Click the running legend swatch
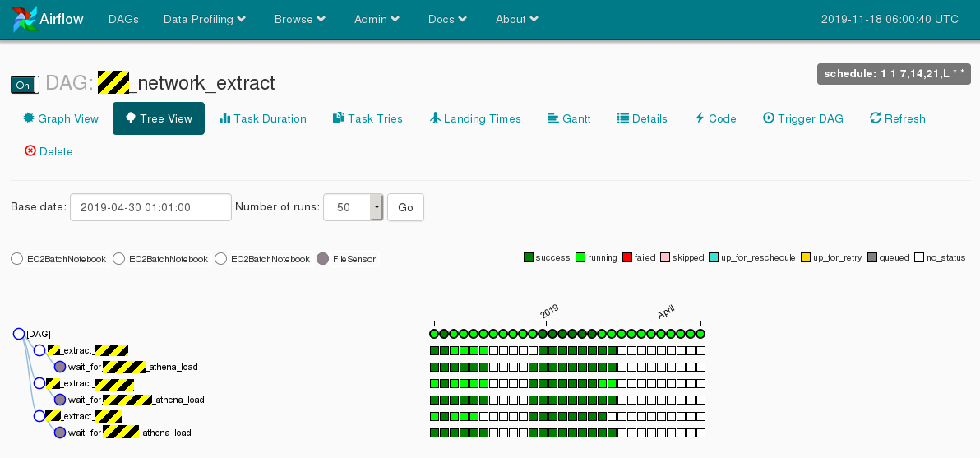The width and height of the screenshot is (980, 458). [x=580, y=257]
